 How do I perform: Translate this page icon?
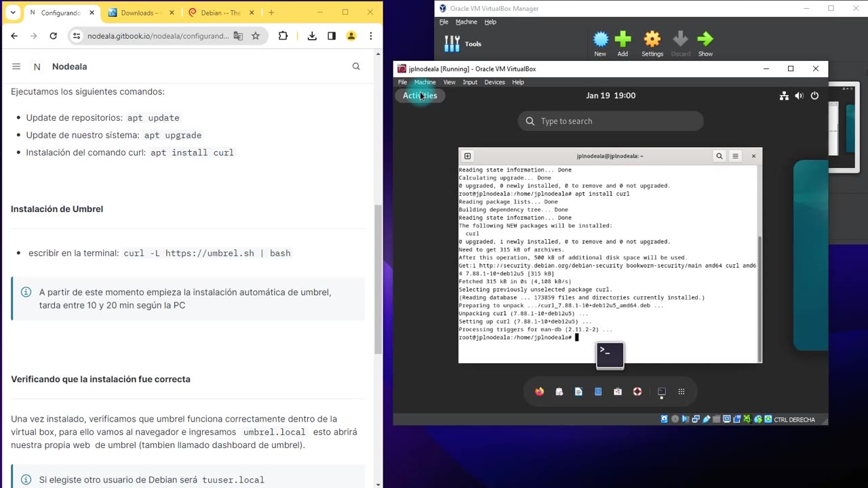pyautogui.click(x=238, y=36)
